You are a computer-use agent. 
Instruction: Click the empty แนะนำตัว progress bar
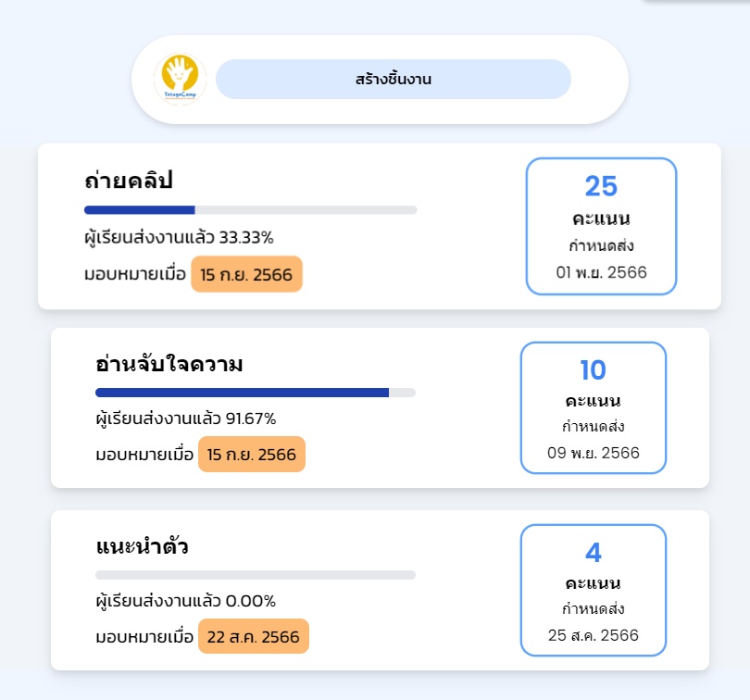256,575
